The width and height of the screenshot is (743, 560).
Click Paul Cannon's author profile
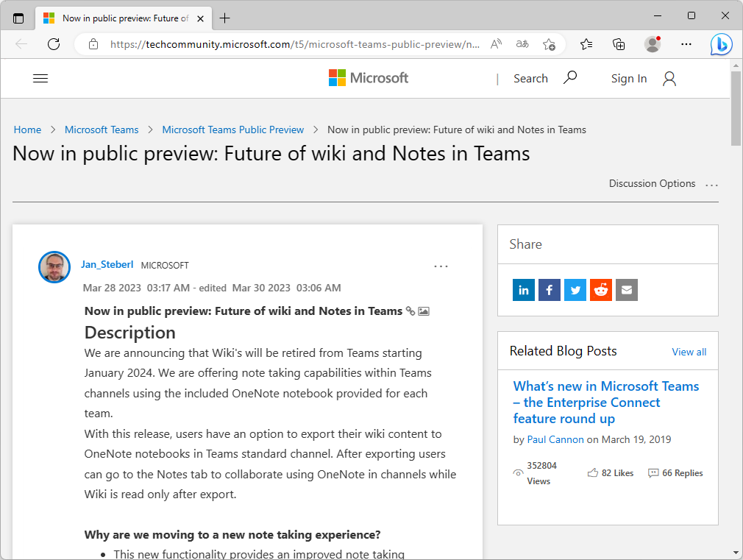[555, 439]
